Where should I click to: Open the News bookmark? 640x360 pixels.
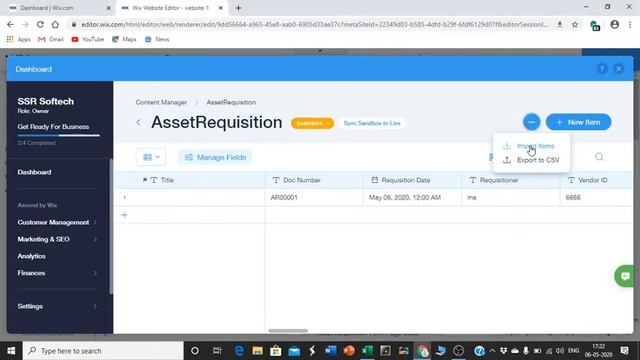[157, 39]
